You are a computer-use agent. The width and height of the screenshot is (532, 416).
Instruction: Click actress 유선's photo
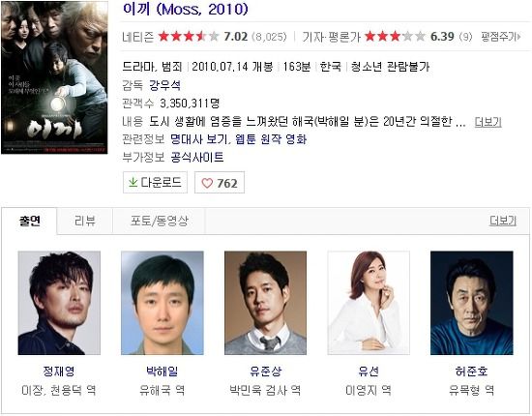(369, 303)
